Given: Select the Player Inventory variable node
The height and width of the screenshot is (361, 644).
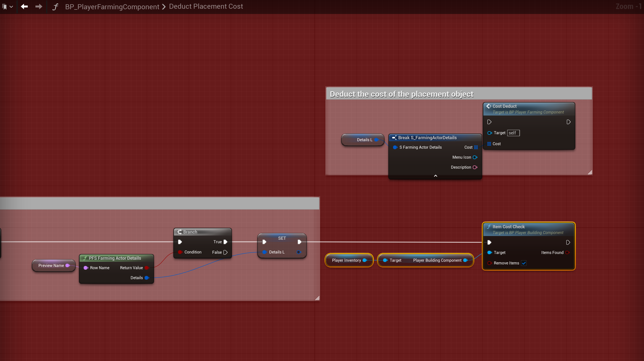Looking at the screenshot, I should point(346,260).
